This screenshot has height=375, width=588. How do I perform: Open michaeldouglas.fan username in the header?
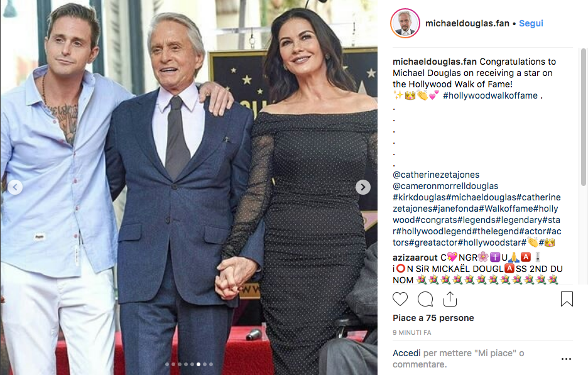467,23
